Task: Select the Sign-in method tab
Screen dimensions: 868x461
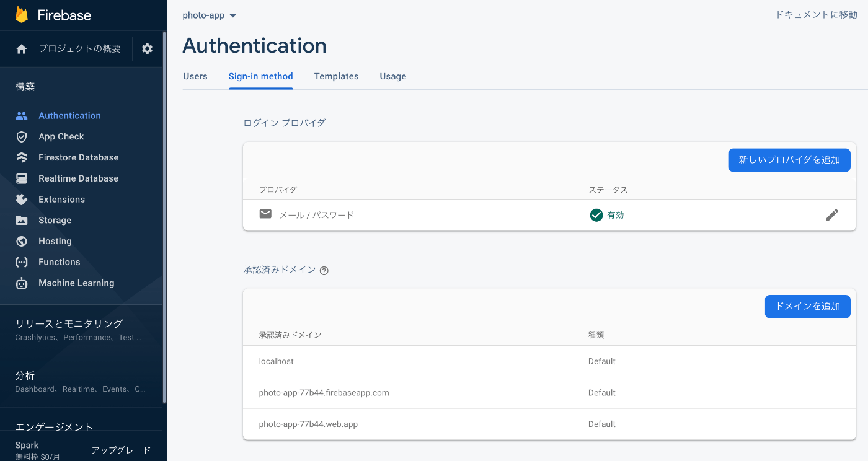Action: 261,76
